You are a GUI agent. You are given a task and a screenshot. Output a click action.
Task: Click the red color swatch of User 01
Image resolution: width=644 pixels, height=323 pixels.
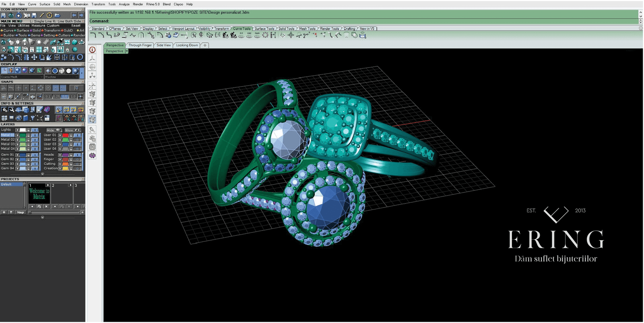click(66, 135)
